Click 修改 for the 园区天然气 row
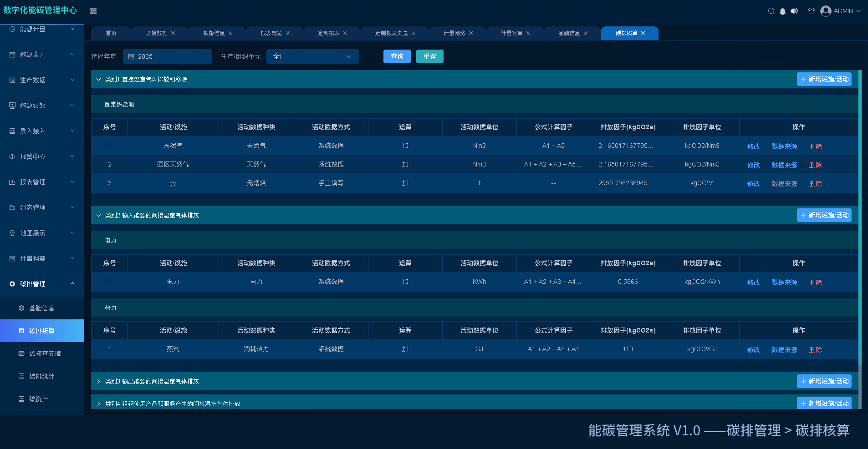The width and height of the screenshot is (868, 449). (x=754, y=165)
